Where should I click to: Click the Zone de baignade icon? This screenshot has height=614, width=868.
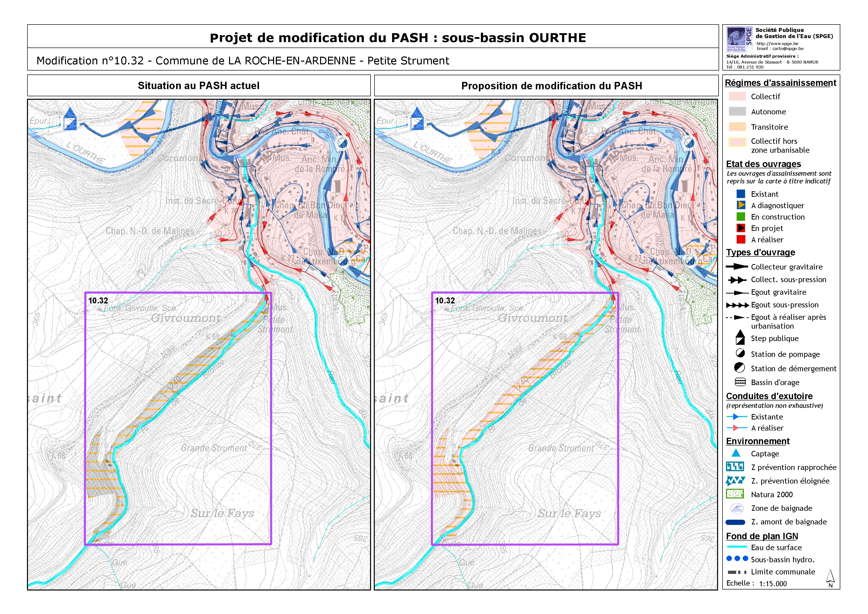click(x=736, y=509)
